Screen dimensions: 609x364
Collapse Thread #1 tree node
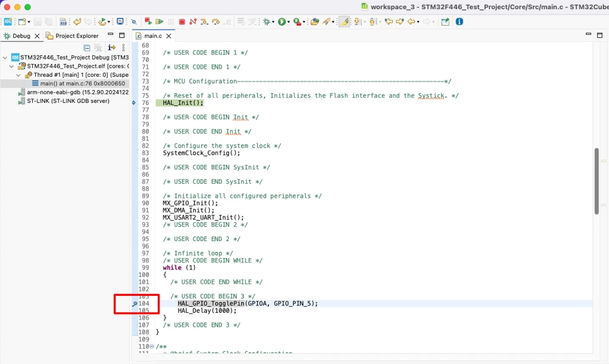click(19, 75)
